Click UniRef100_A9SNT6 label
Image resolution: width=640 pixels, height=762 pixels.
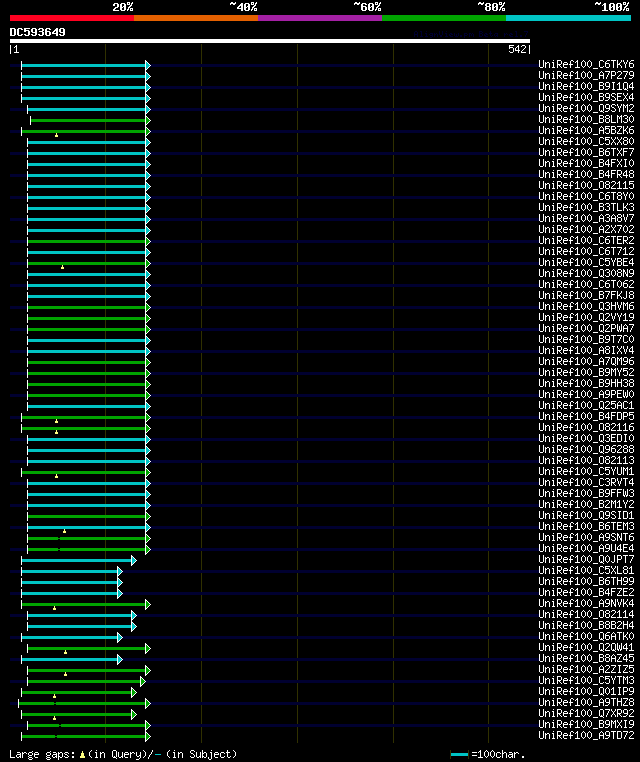(586, 537)
